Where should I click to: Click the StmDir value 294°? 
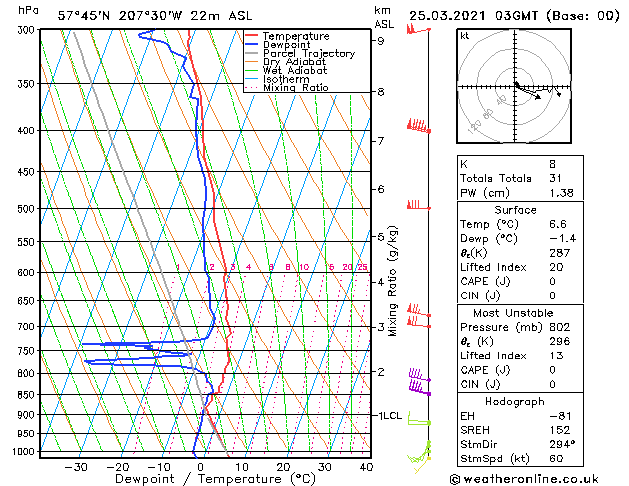pos(562,444)
